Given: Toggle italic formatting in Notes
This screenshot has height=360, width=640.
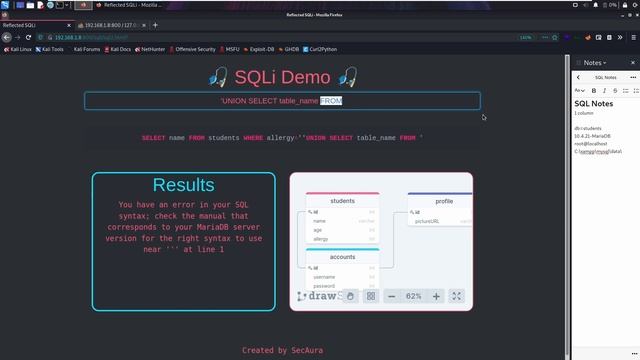Looking at the screenshot, I should 604,91.
